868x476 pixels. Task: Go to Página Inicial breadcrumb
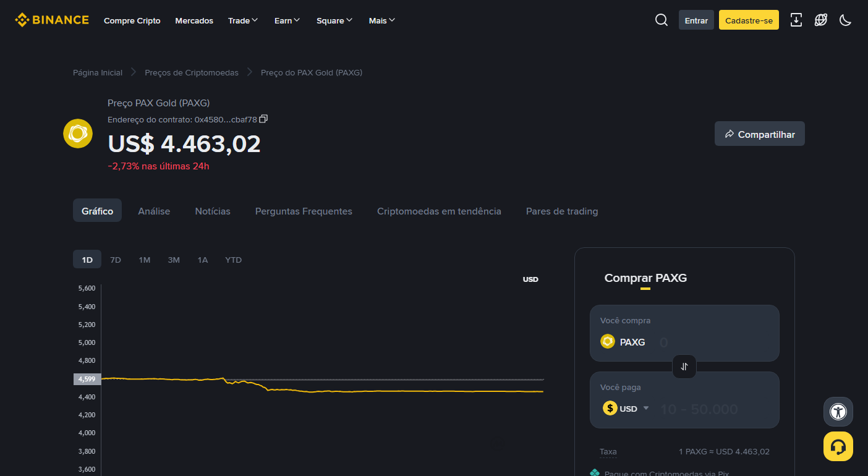[98, 72]
